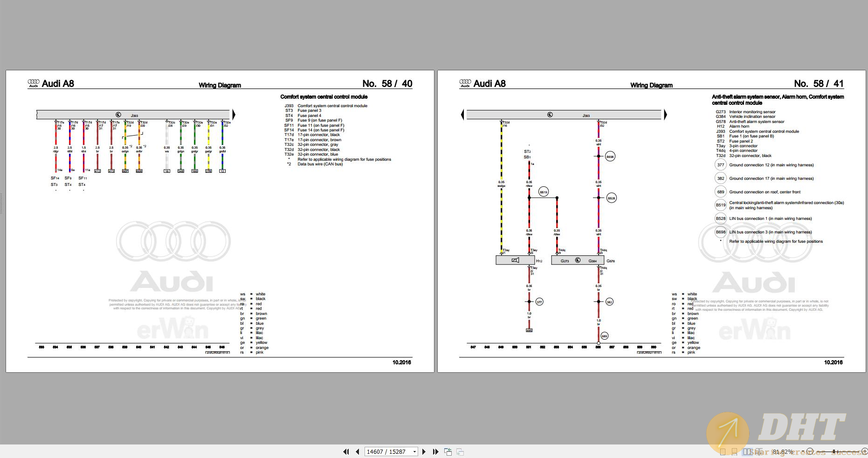Open the page number dropdown arrow
Screen dimensions: 868x458
(x=414, y=451)
